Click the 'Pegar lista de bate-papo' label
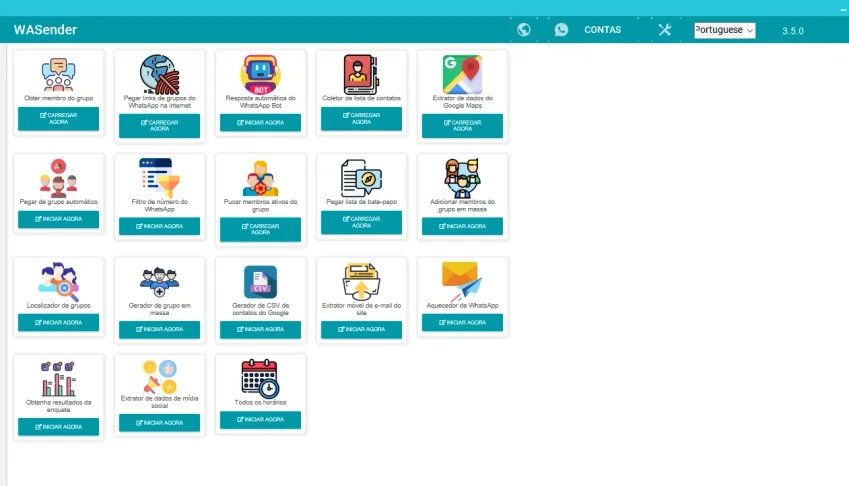The image size is (849, 486). pyautogui.click(x=361, y=202)
